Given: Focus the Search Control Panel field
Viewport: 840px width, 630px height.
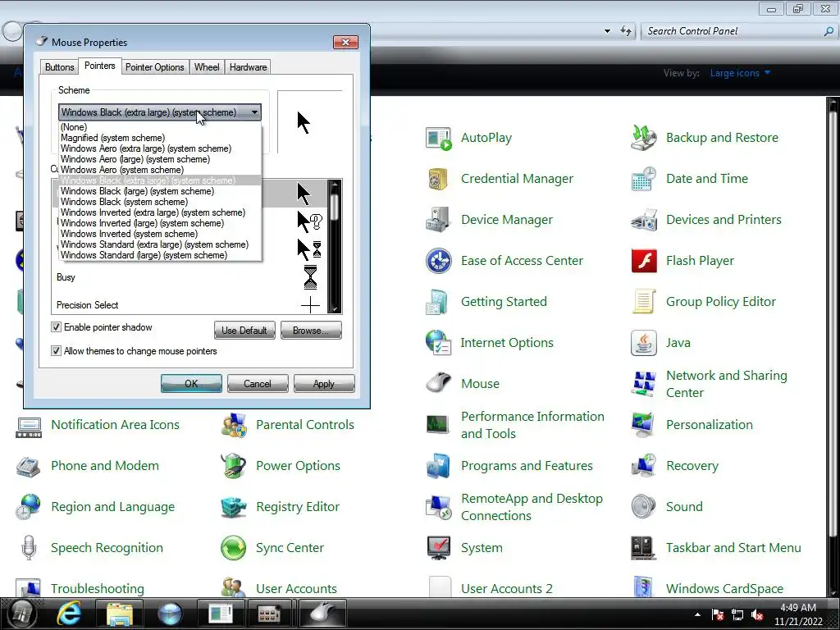Looking at the screenshot, I should pyautogui.click(x=734, y=31).
